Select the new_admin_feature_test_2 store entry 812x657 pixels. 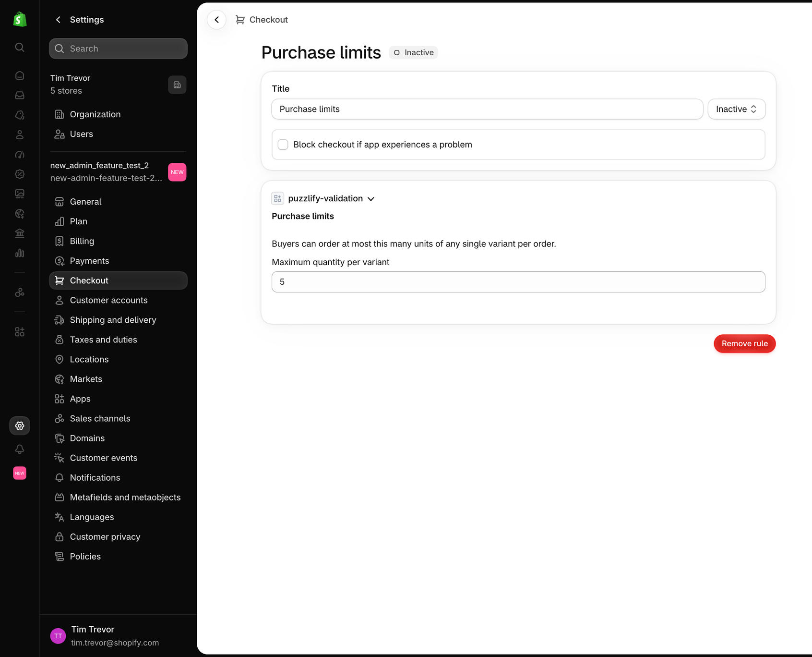118,171
